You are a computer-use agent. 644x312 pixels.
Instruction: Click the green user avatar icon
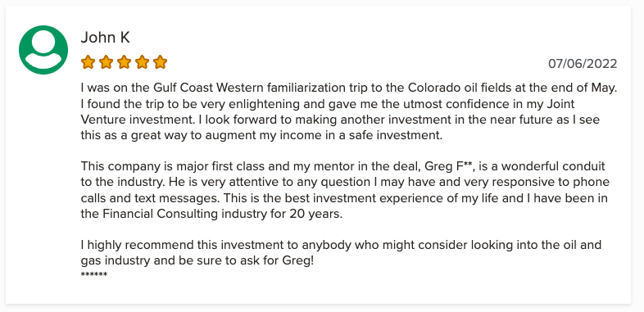point(43,50)
